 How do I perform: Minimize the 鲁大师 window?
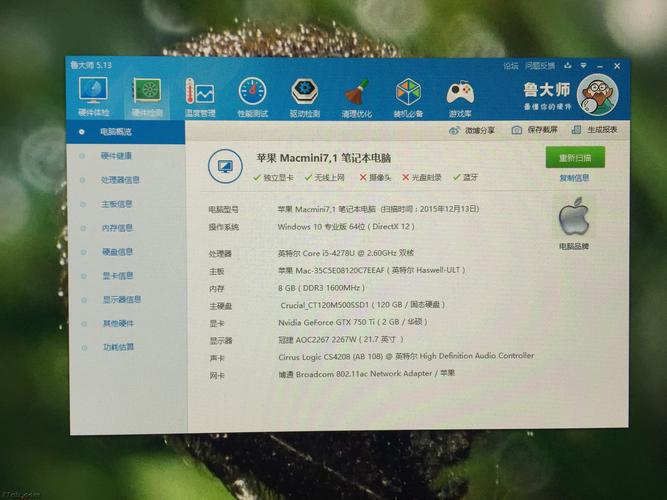600,66
